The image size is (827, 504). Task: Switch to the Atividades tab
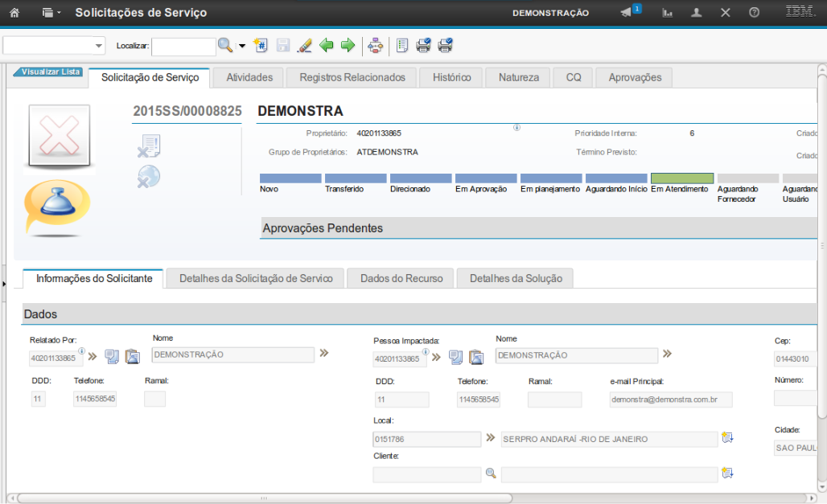249,77
